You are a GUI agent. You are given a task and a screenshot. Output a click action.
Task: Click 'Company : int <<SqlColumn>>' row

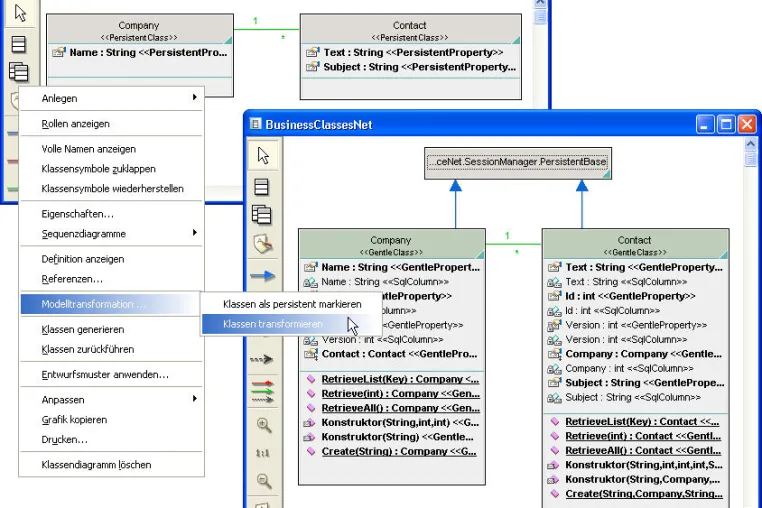pos(629,368)
